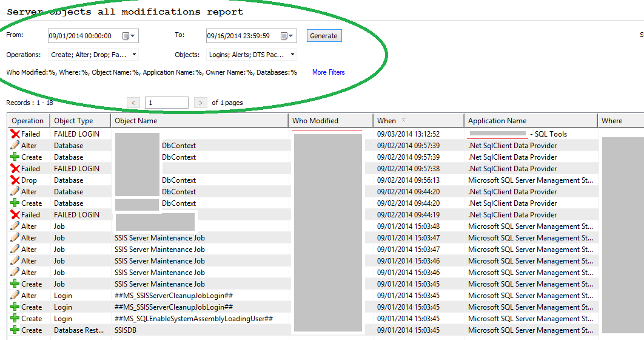Sort by the Operation column header
This screenshot has height=340, width=644.
[27, 120]
